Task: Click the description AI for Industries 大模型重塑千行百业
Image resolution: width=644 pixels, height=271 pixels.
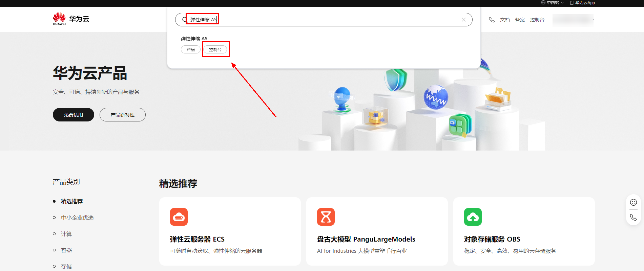Action: point(362,251)
